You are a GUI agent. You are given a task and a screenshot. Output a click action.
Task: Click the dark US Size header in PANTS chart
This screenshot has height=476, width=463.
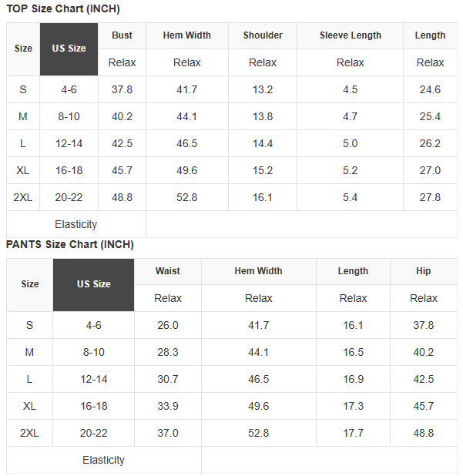(93, 285)
